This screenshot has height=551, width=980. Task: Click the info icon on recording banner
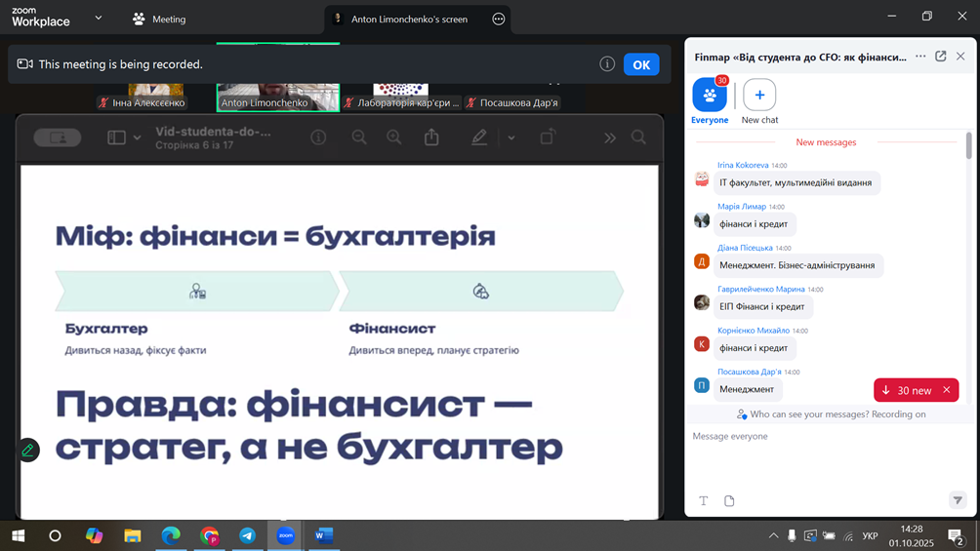point(607,64)
